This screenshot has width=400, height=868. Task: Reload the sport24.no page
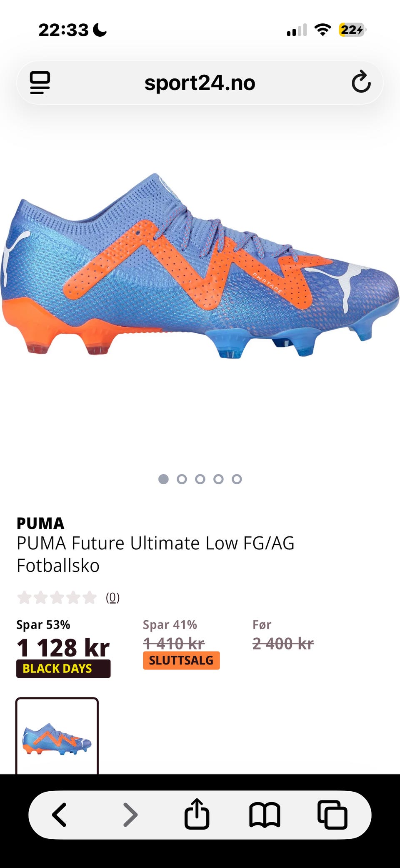[x=361, y=82]
